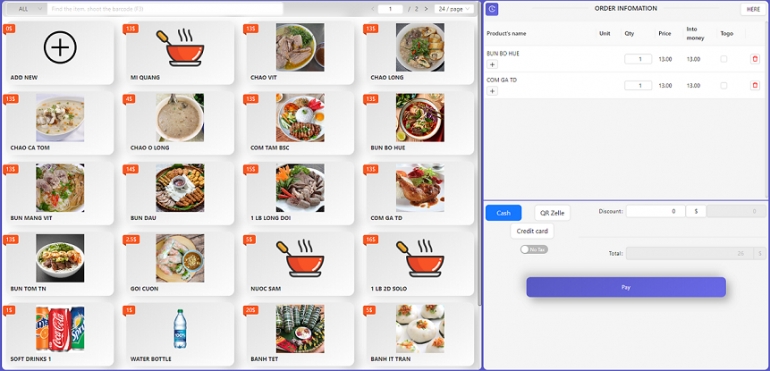Open the 24 / page dropdown
Image resolution: width=770 pixels, height=371 pixels.
coord(454,9)
